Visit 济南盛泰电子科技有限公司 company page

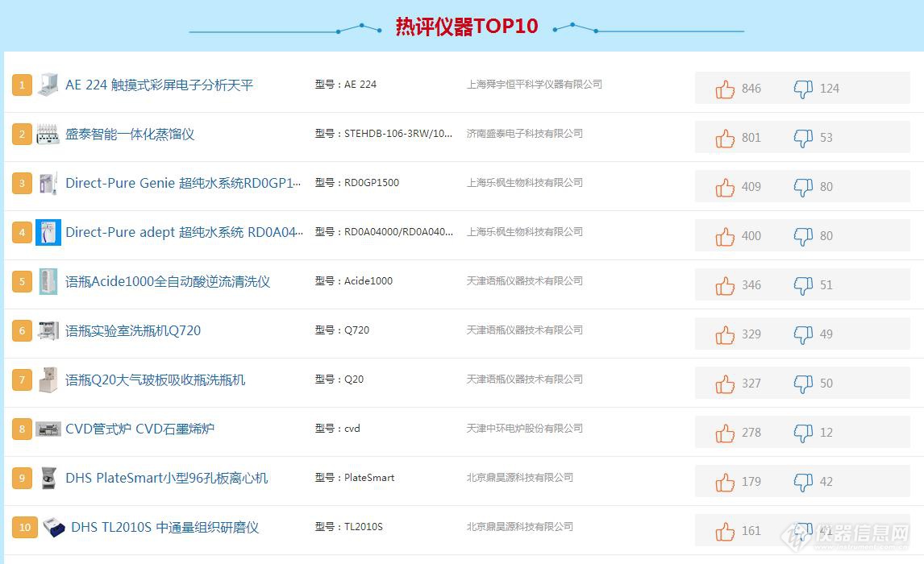(x=524, y=133)
